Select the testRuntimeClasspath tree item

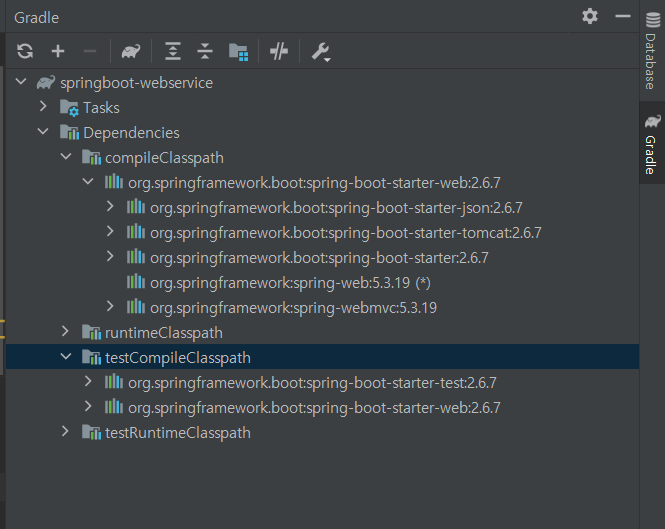pyautogui.click(x=322, y=433)
